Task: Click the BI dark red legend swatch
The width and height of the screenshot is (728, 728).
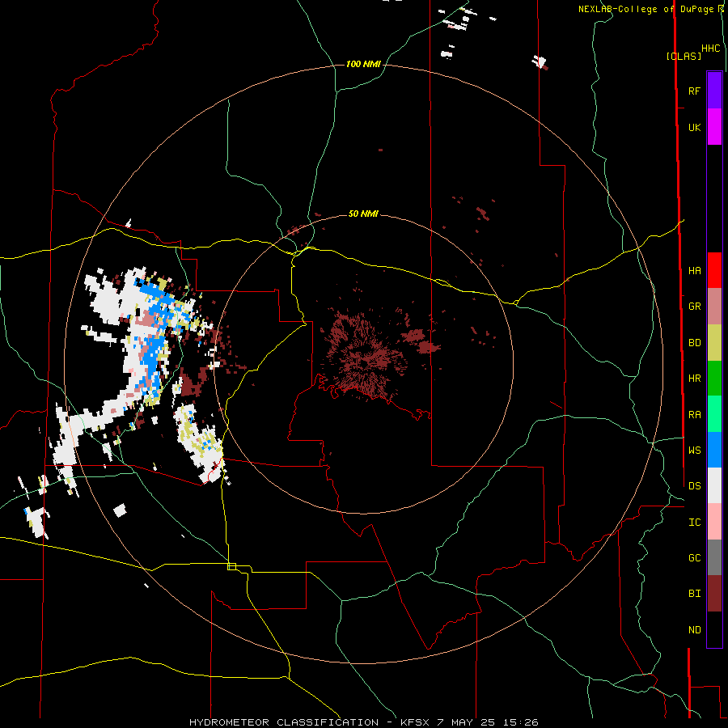Action: pyautogui.click(x=714, y=594)
